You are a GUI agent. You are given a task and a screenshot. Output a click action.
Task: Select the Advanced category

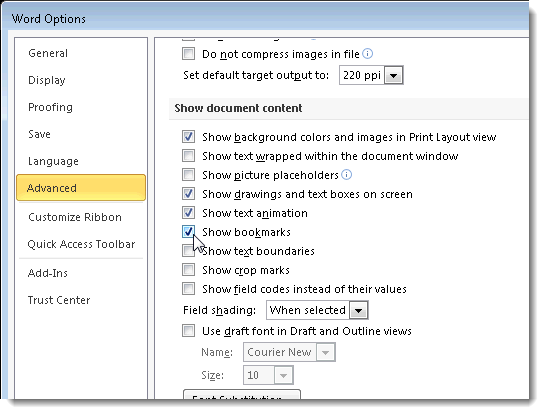click(x=81, y=188)
